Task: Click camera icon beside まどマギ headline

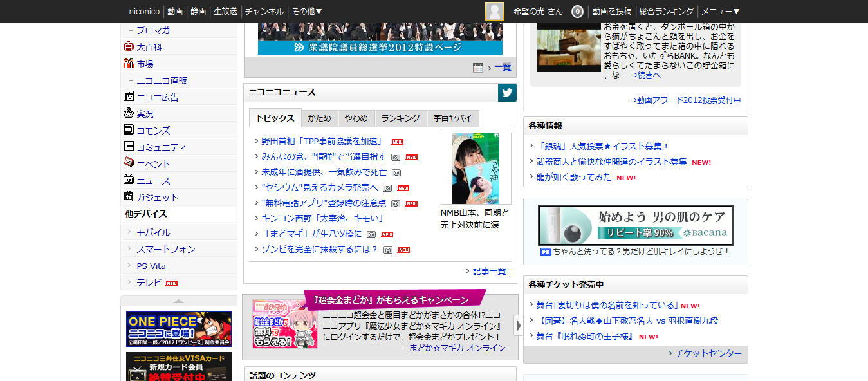Action: (371, 234)
